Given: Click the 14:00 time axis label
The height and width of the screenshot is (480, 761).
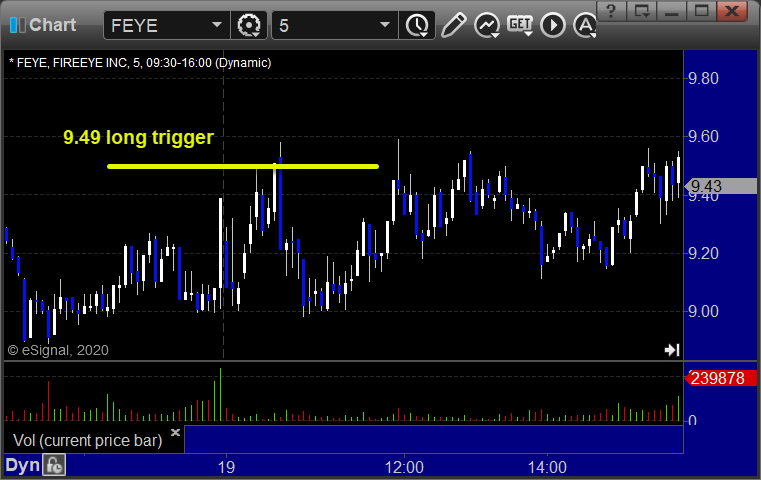Looking at the screenshot, I should 547,467.
